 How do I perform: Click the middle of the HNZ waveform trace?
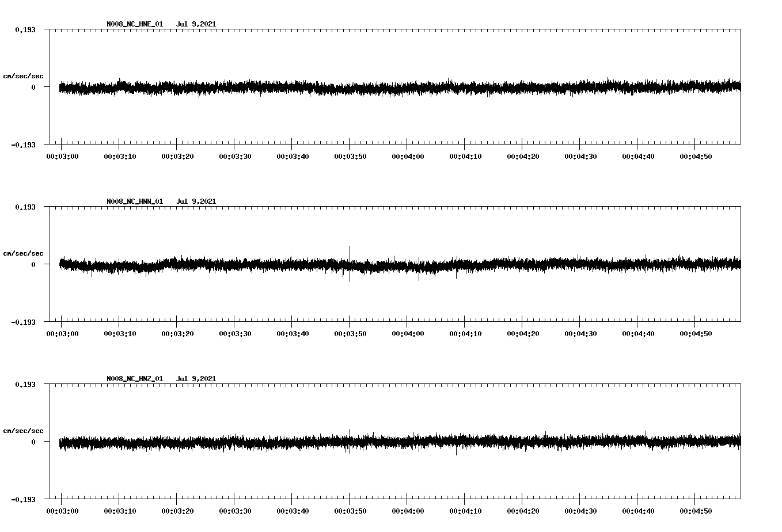click(x=397, y=442)
